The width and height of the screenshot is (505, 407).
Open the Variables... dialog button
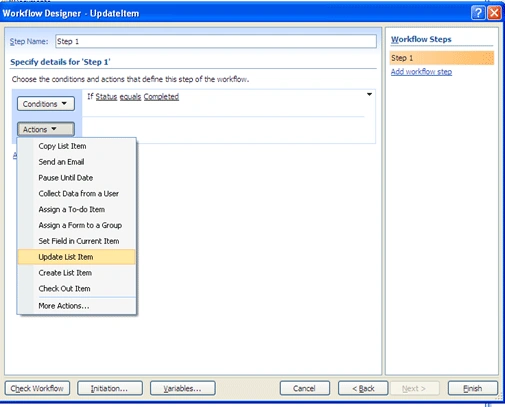point(183,388)
